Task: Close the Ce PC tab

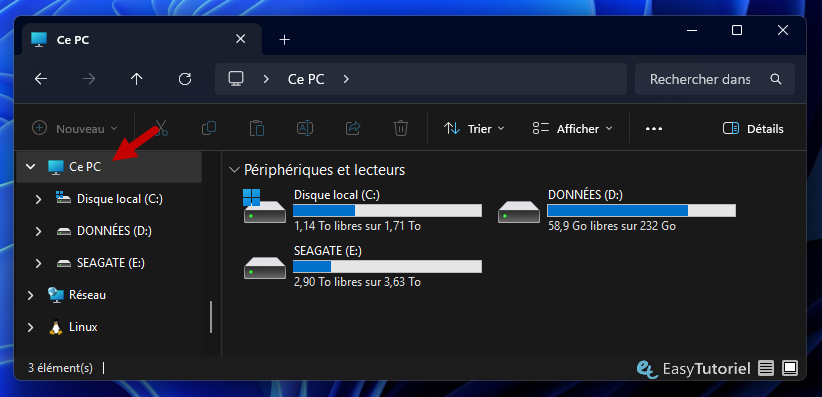Action: coord(240,39)
